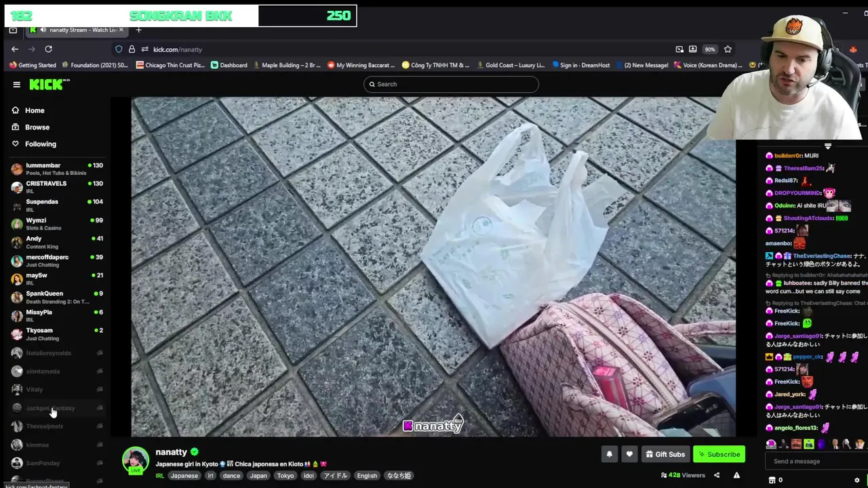Bookmark this page with the star icon

728,49
